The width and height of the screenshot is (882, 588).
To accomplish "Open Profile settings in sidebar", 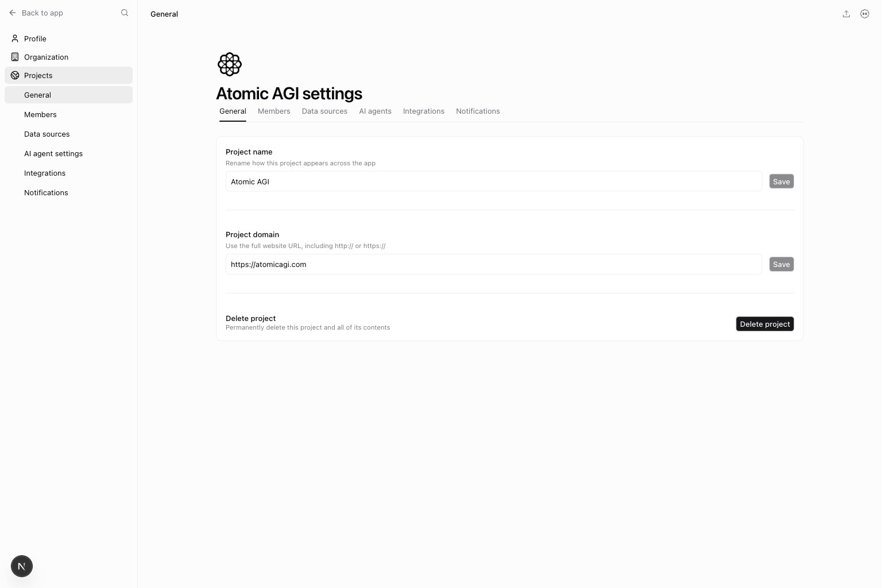I will coord(68,38).
